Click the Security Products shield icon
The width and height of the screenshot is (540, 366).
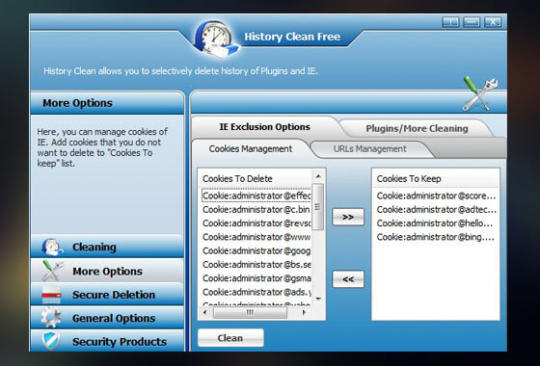tap(51, 341)
